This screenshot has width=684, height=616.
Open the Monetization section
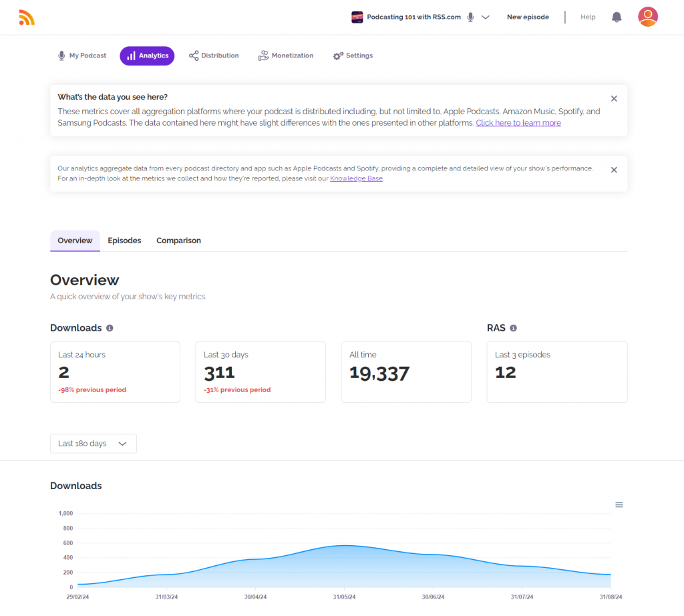point(286,56)
